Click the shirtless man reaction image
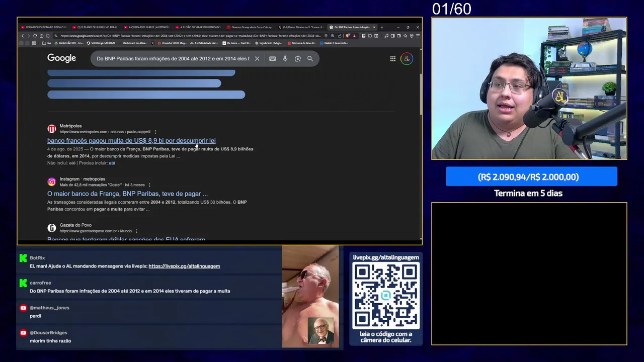 coord(310,297)
